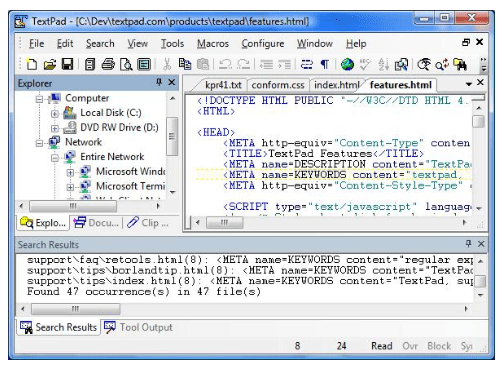Toggle word wrap toolbar icon
Image resolution: width=501 pixels, height=367 pixels.
pyautogui.click(x=306, y=64)
